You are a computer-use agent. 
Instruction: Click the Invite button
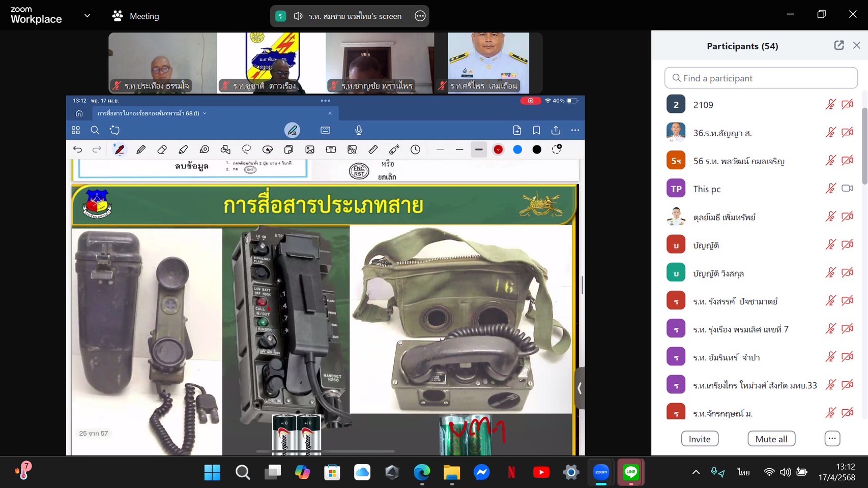click(700, 439)
